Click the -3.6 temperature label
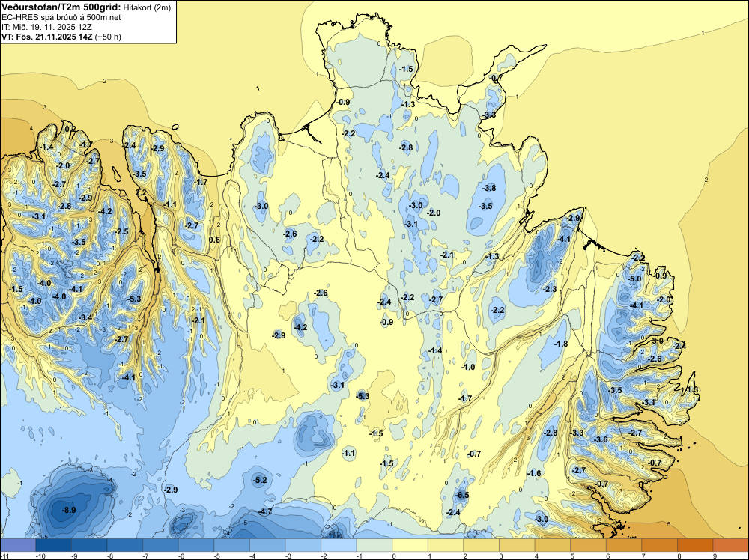 click(601, 439)
